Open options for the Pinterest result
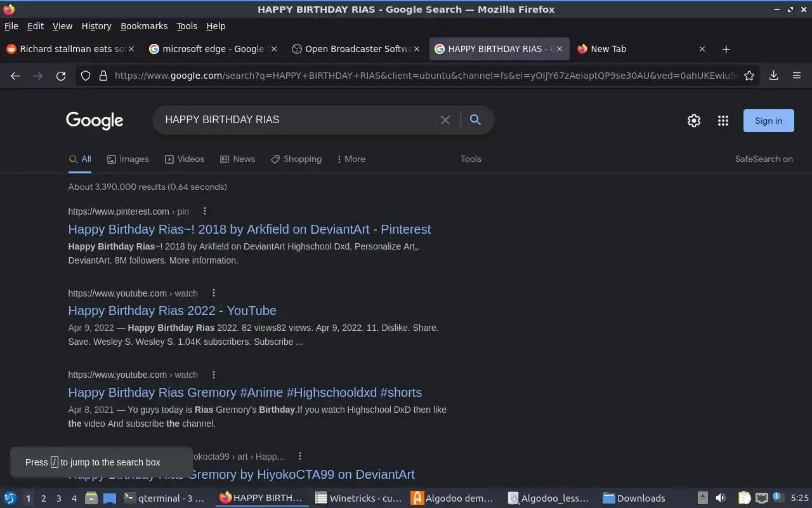This screenshot has width=812, height=508. (204, 211)
